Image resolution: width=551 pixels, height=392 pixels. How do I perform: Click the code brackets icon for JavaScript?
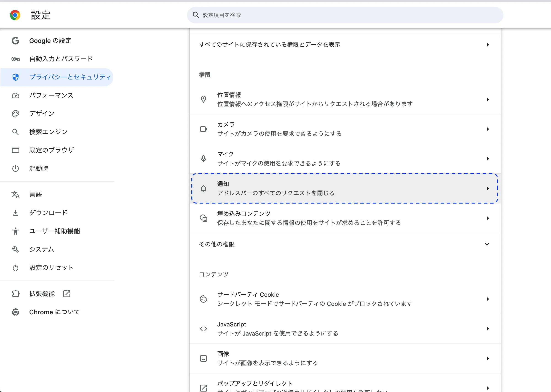click(x=203, y=329)
